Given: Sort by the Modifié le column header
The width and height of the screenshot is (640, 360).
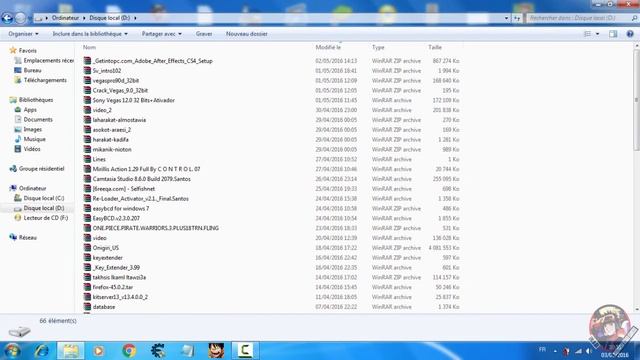Looking at the screenshot, I should (x=328, y=47).
